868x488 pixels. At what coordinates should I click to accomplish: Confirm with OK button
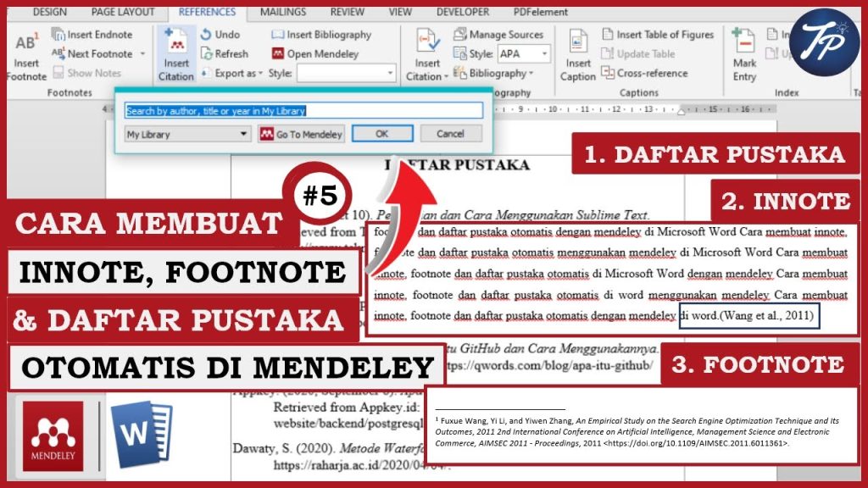coord(382,133)
